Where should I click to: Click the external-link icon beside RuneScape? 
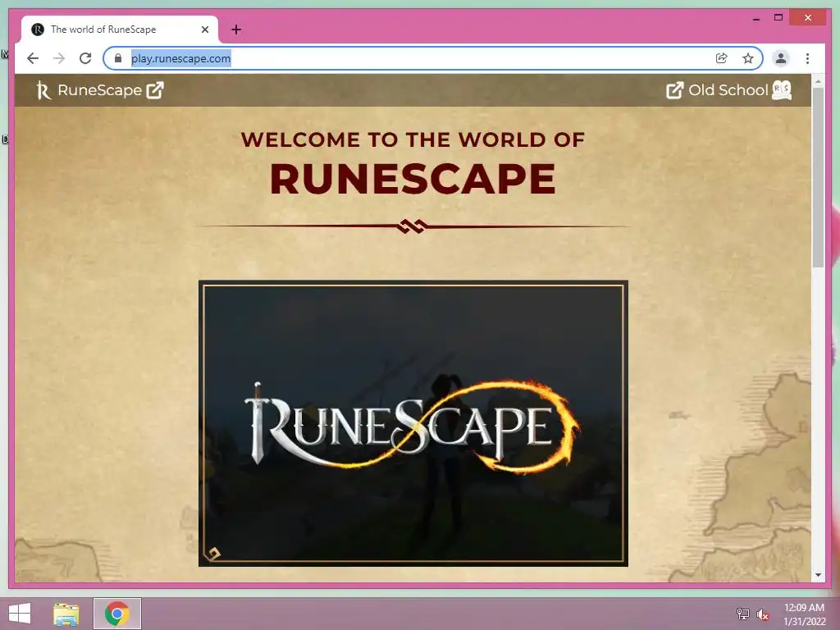pos(155,90)
